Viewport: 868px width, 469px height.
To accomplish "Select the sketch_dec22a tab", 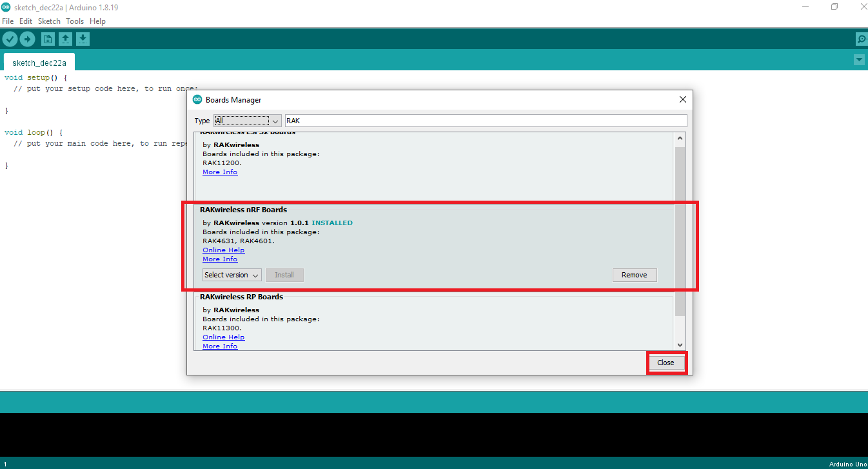I will (39, 63).
